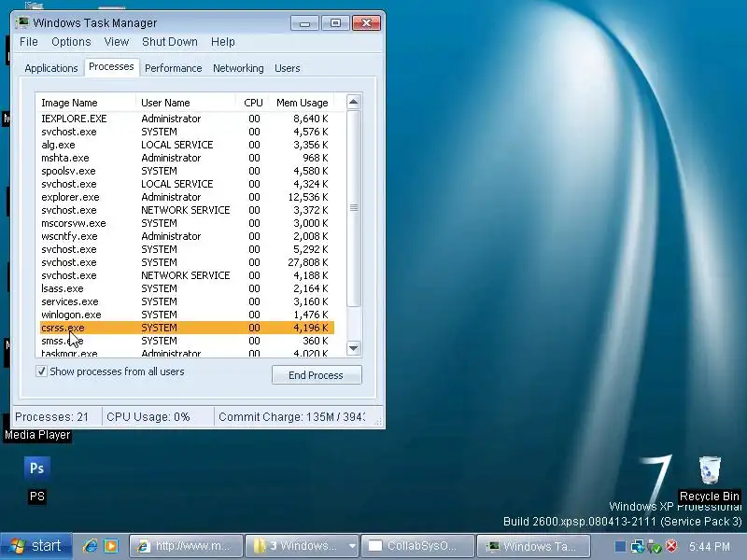
Task: Expand the grouped Windows taskbar button arrow
Action: pyautogui.click(x=352, y=546)
